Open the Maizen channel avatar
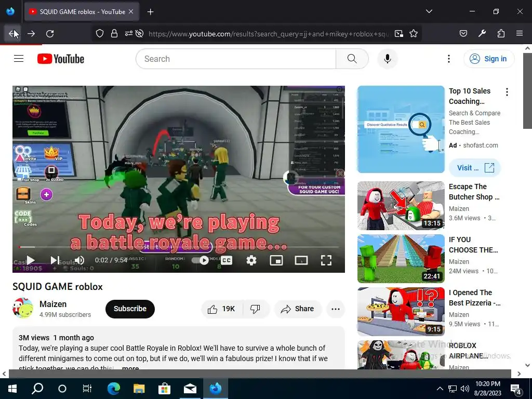The image size is (532, 399). click(23, 309)
